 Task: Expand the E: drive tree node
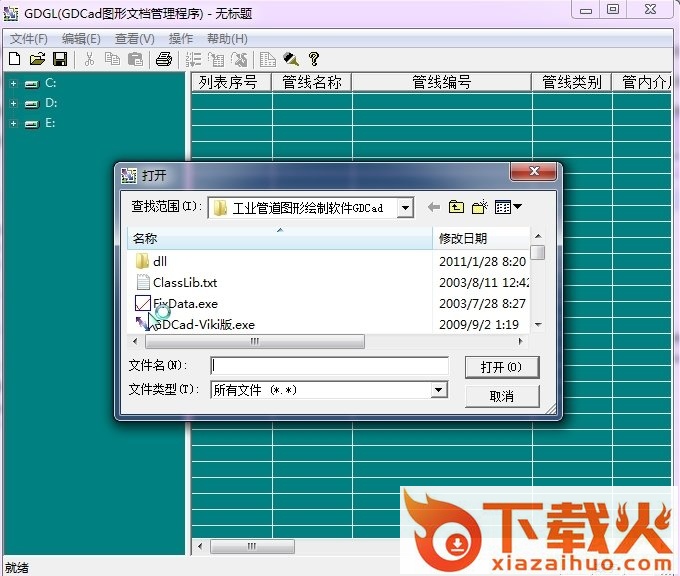(13, 123)
